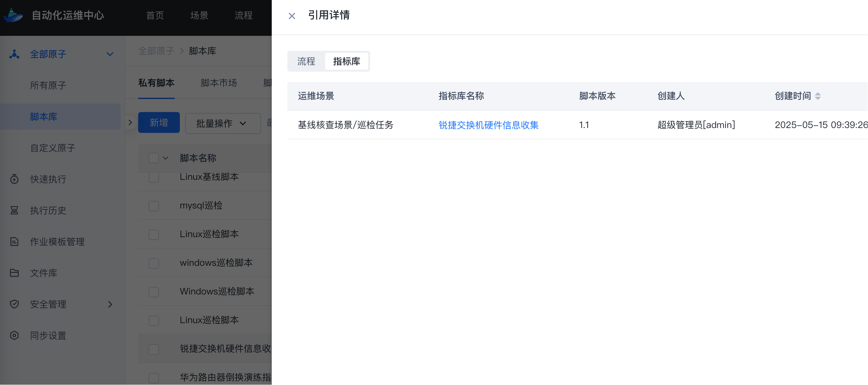Click the 作业模板管理 document icon
868x385 pixels.
point(14,242)
